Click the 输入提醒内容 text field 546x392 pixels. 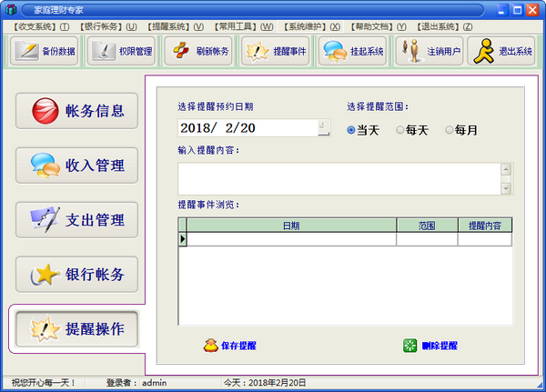(339, 178)
